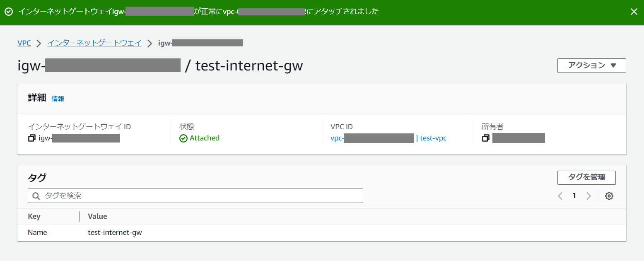Open the アクション dropdown menu
Screen dimensions: 644x261
591,65
